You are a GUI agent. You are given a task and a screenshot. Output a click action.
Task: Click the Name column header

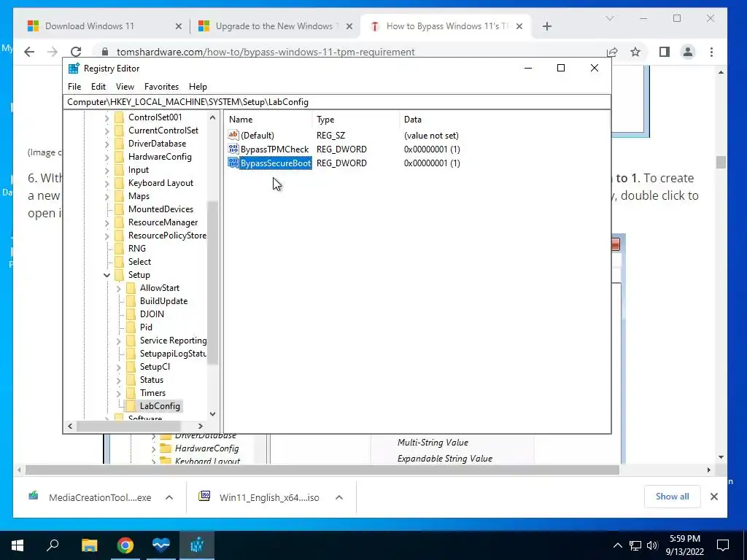click(268, 120)
